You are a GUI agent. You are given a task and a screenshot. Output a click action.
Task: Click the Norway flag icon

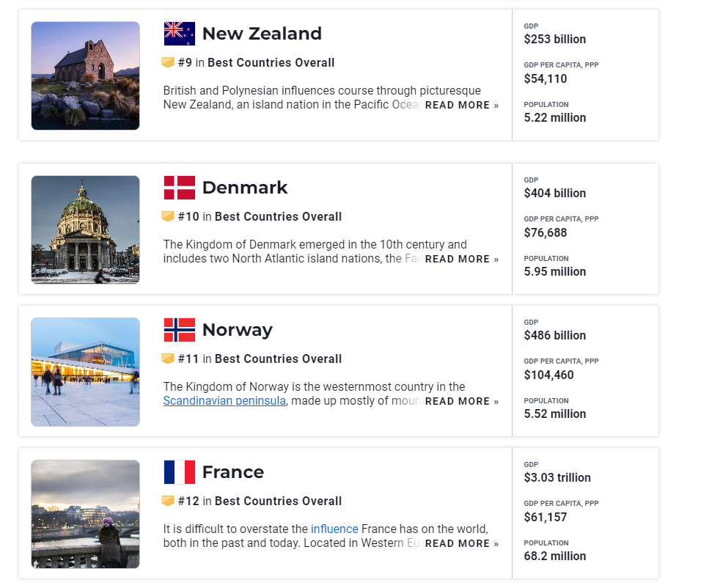[x=179, y=330]
